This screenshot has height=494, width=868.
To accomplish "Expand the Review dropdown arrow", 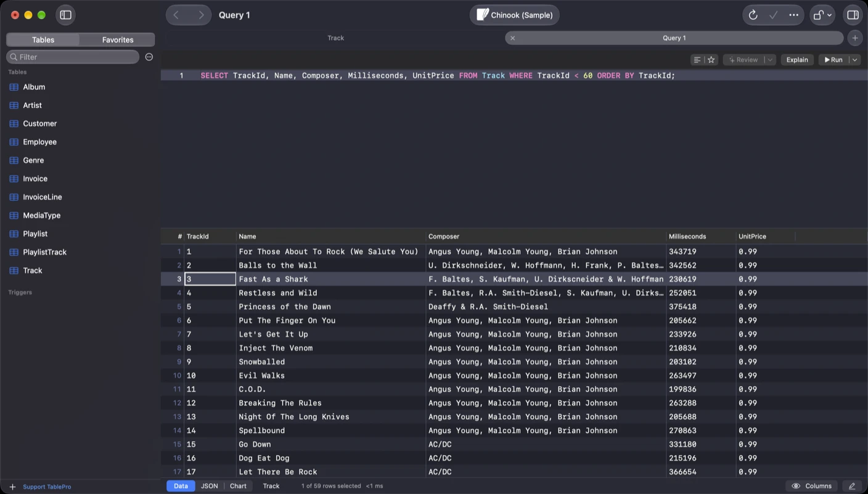I will [769, 60].
